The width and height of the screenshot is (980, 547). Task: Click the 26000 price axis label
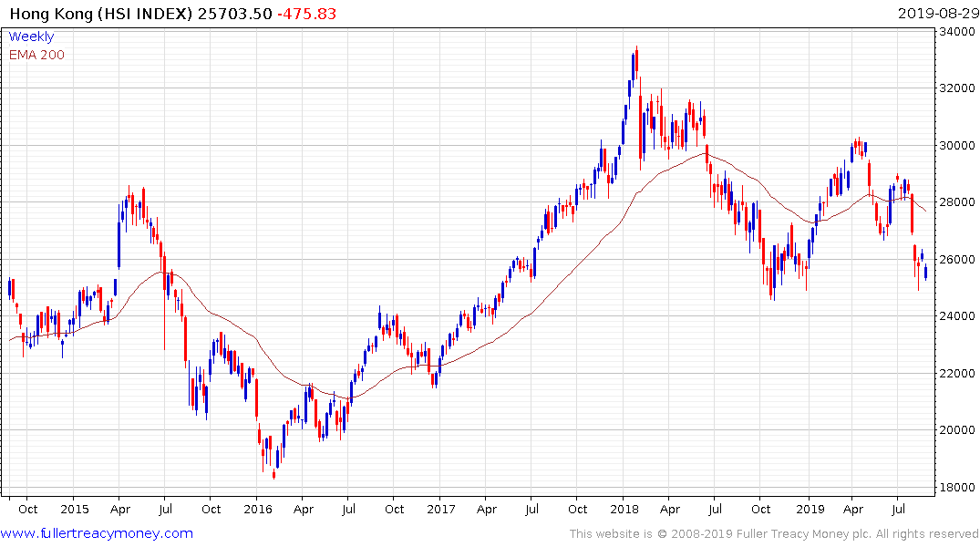pyautogui.click(x=957, y=259)
